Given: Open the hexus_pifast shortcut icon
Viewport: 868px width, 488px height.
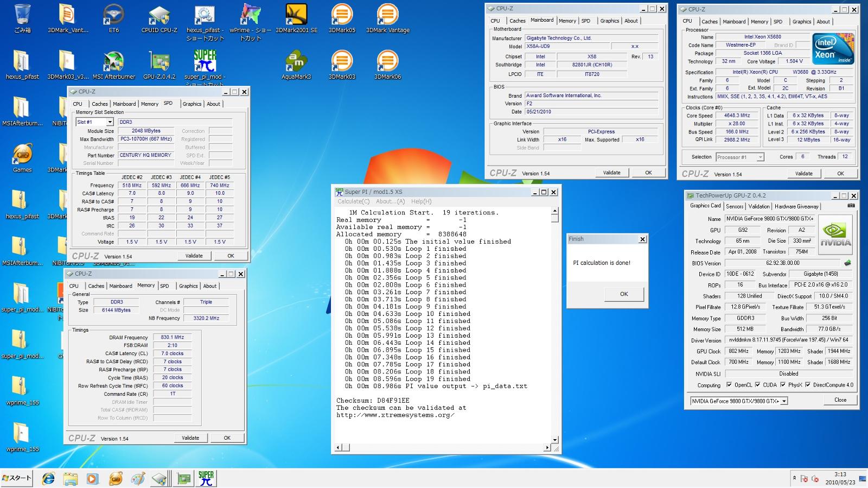Looking at the screenshot, I should tap(205, 22).
